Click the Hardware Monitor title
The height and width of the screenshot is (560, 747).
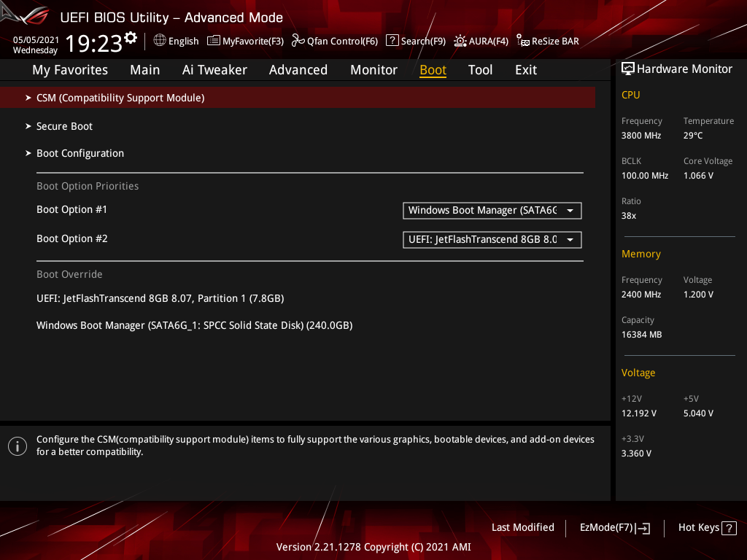pos(684,69)
